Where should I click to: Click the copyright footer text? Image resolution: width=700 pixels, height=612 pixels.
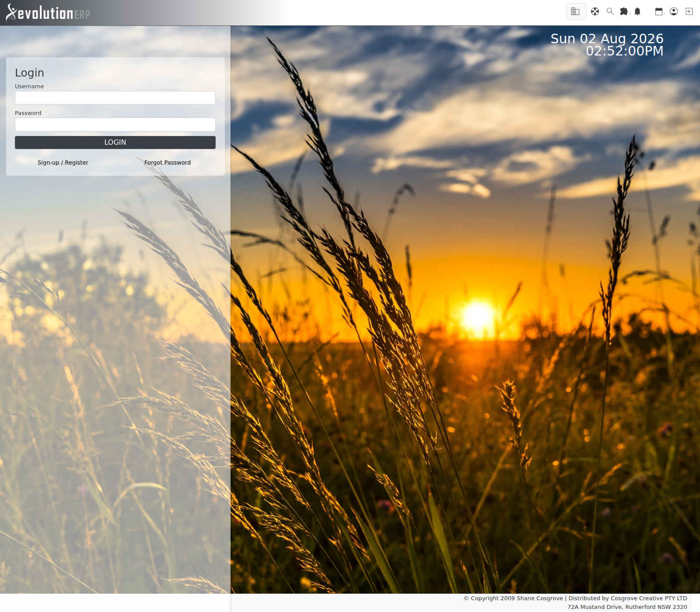[575, 598]
